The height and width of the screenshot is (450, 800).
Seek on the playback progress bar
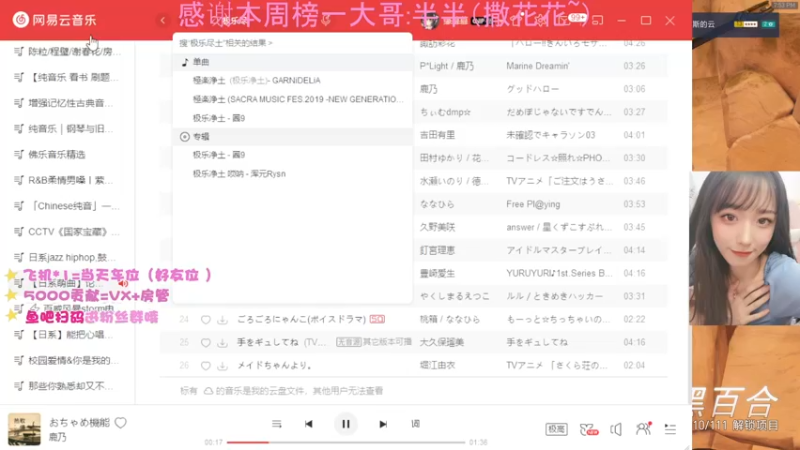pyautogui.click(x=346, y=442)
